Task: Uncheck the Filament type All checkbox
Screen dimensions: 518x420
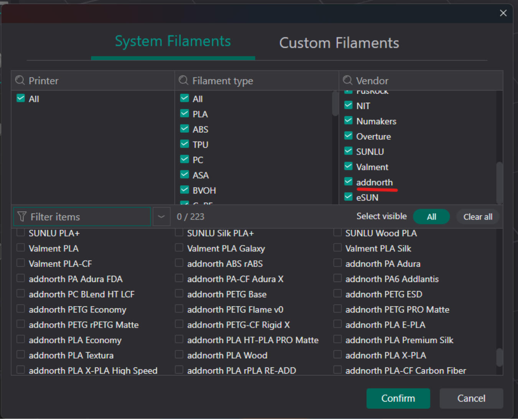Action: point(185,98)
